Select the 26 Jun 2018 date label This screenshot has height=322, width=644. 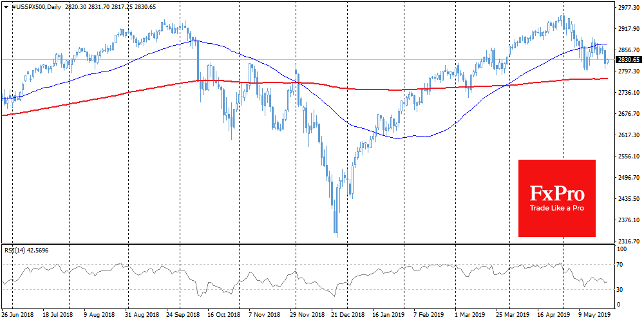(19, 316)
